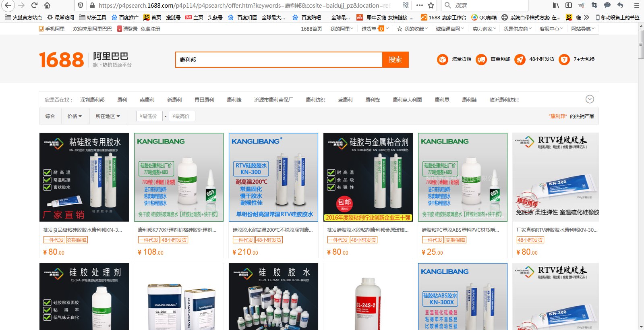Click the 免费注册 link

click(x=150, y=29)
